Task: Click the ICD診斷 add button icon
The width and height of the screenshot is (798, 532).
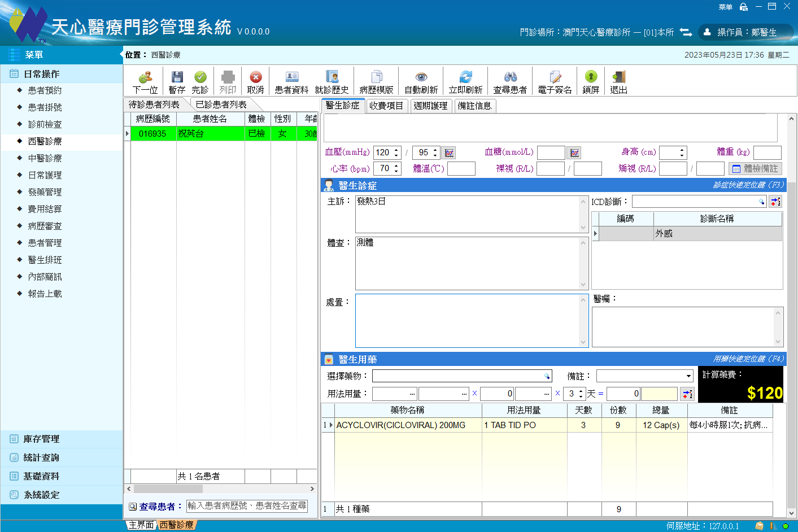Action: coord(775,202)
